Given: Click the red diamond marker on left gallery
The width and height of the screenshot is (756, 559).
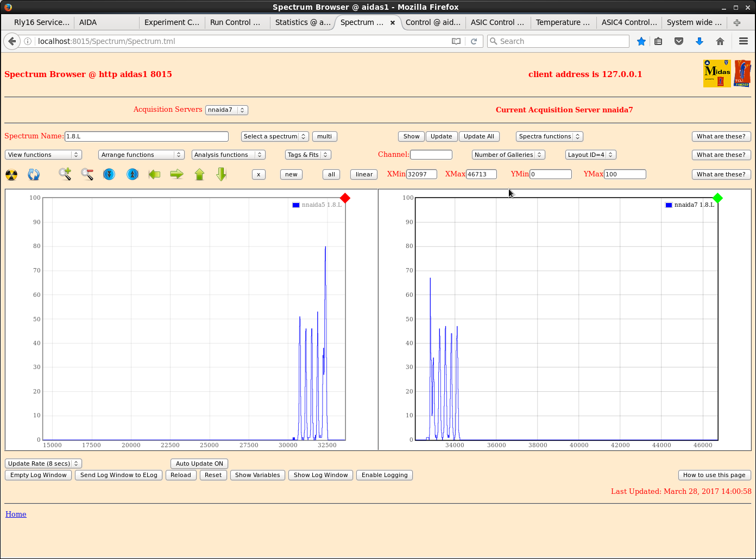Looking at the screenshot, I should coord(345,198).
